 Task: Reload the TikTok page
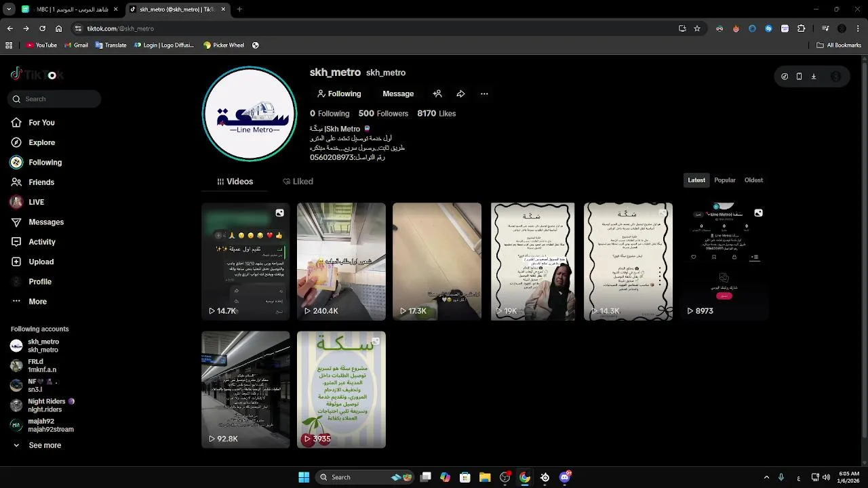(x=42, y=28)
